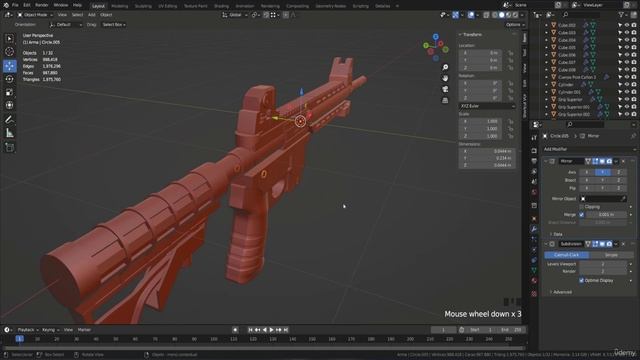
Task: Open the viewport Add menu
Action: [91, 15]
